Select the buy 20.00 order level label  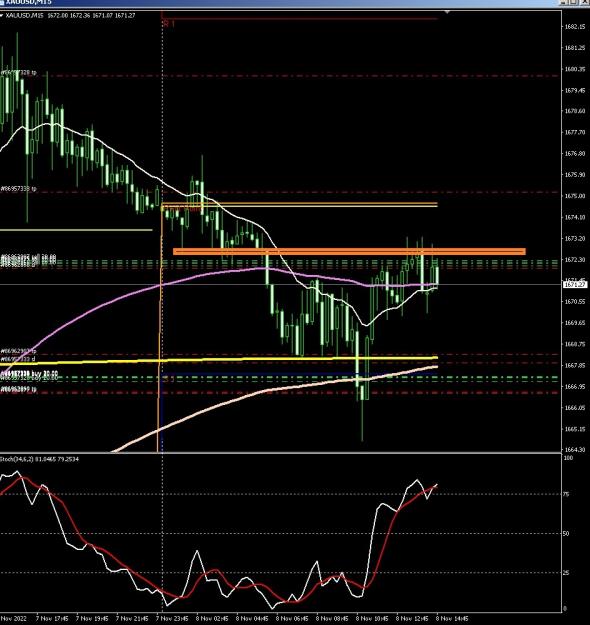click(x=29, y=373)
